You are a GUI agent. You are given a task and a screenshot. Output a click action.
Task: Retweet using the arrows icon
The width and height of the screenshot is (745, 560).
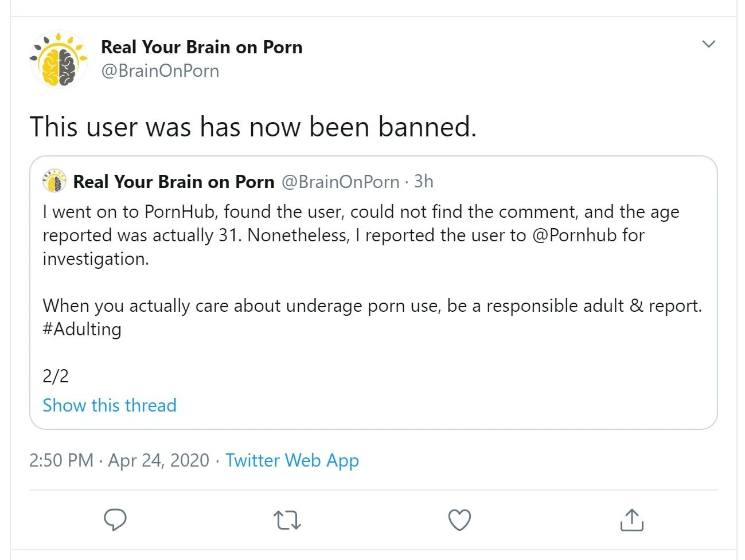click(287, 520)
